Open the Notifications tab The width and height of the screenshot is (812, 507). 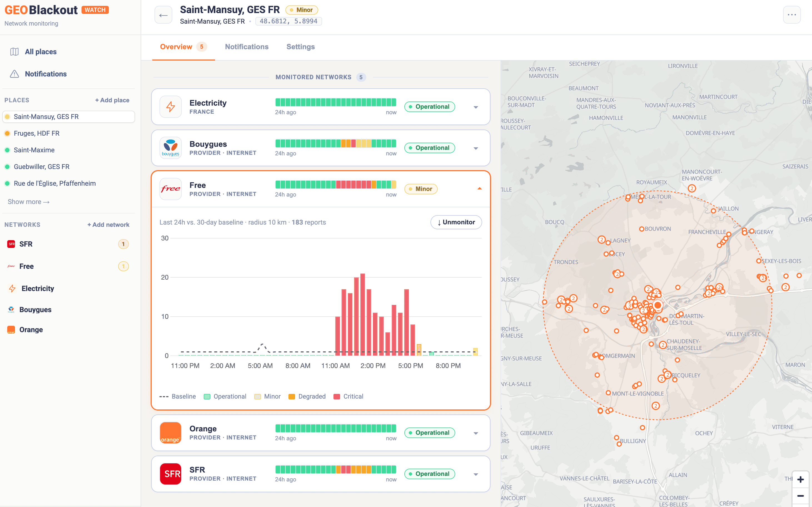246,47
